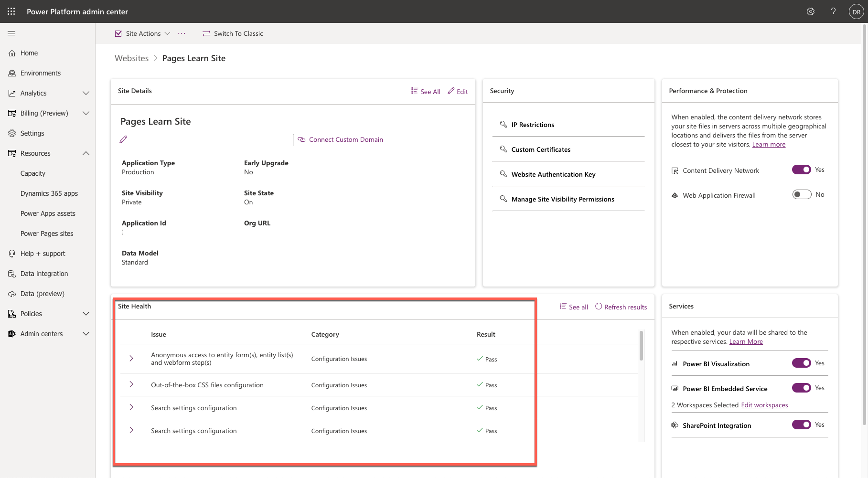Expand the Billing (Preview) chevron
Viewport: 868px width, 478px height.
[86, 113]
